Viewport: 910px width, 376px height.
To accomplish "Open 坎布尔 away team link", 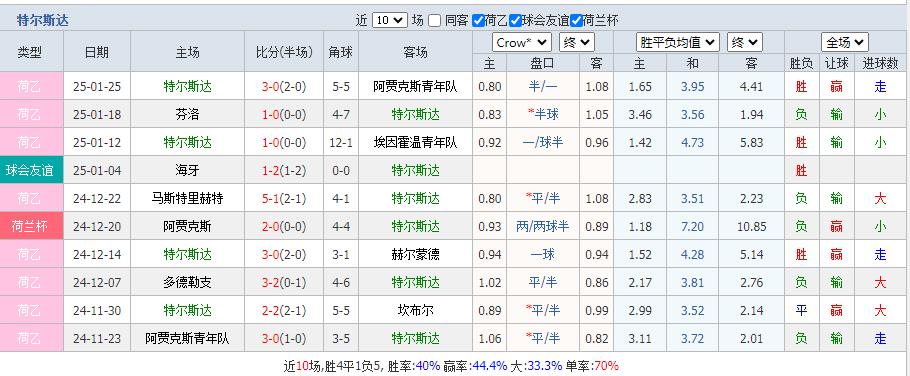I will pyautogui.click(x=415, y=310).
